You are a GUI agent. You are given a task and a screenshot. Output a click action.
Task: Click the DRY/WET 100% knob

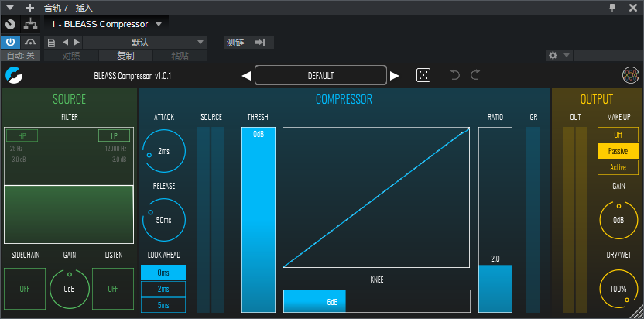click(x=618, y=289)
